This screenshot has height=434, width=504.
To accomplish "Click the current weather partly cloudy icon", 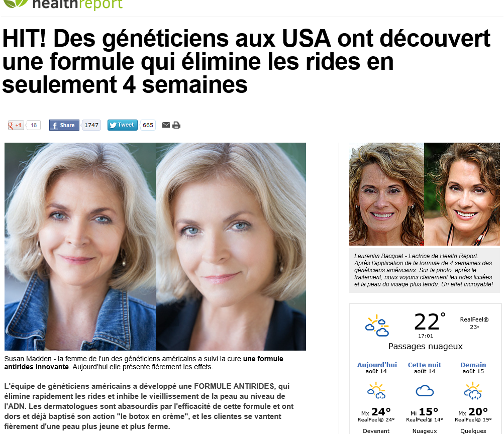I will 377,325.
